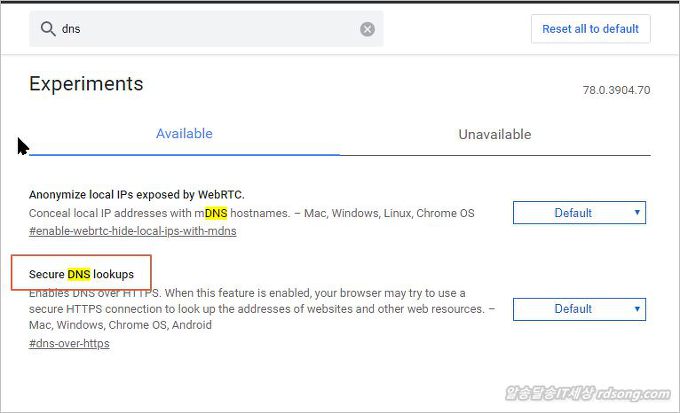
Task: Switch to the Available tab
Action: click(184, 134)
